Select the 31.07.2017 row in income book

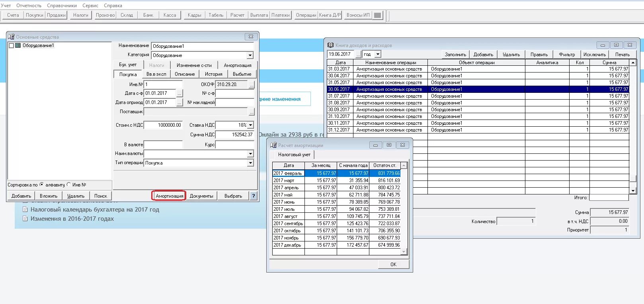click(478, 96)
